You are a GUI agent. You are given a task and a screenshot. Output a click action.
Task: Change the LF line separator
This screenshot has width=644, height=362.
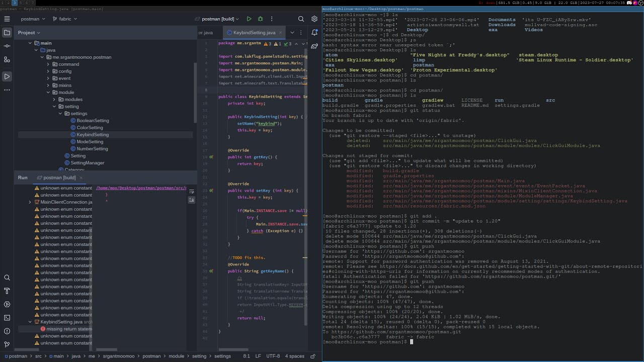[x=258, y=356]
